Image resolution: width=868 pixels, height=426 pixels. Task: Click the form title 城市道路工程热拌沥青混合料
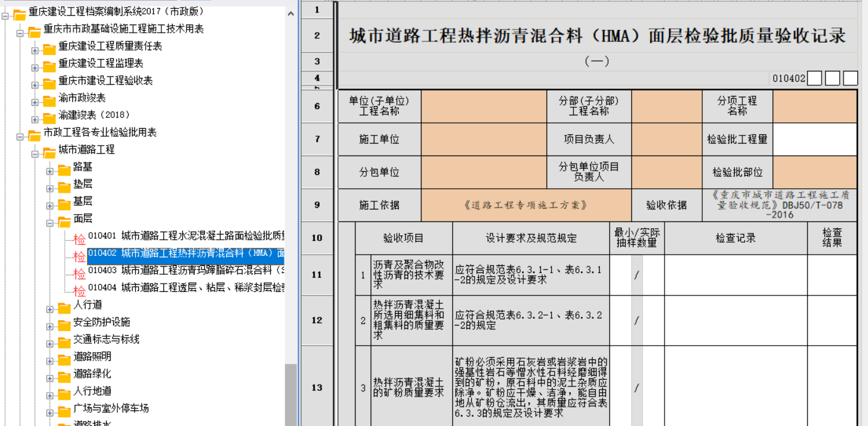click(597, 36)
